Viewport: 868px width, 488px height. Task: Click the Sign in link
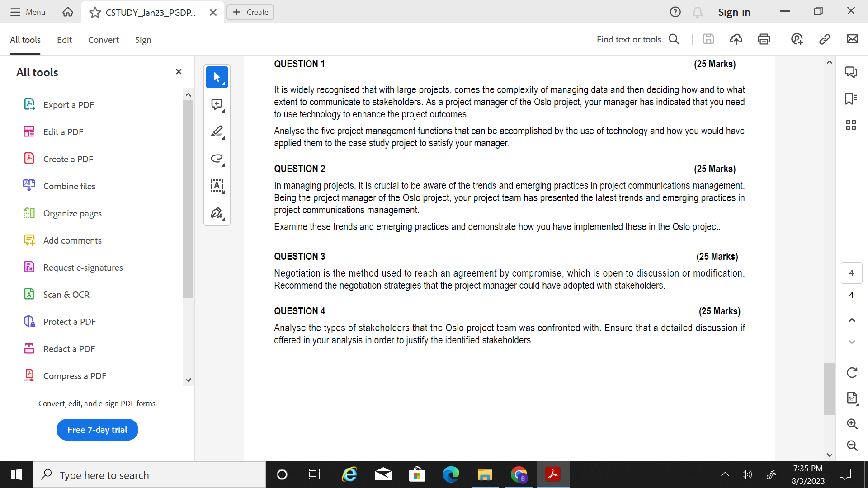(x=734, y=12)
